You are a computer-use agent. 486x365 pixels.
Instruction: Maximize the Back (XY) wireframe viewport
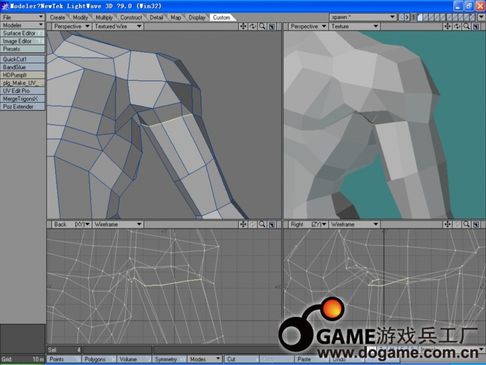point(272,224)
